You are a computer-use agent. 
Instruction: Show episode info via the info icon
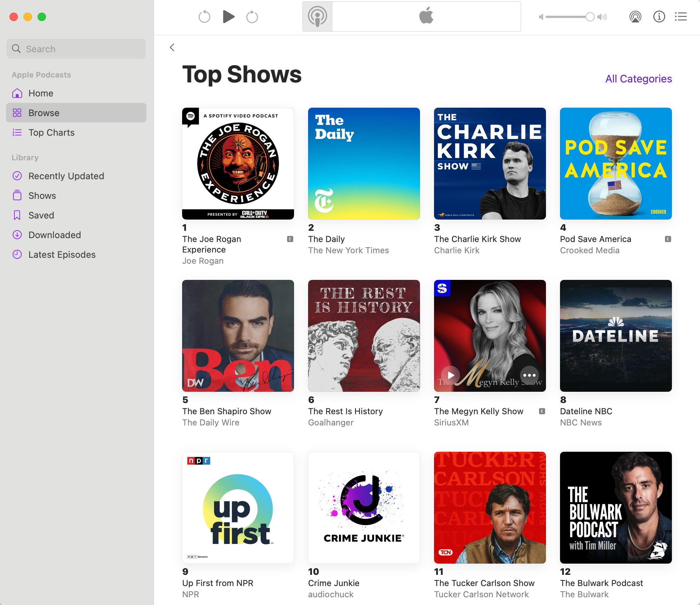659,16
